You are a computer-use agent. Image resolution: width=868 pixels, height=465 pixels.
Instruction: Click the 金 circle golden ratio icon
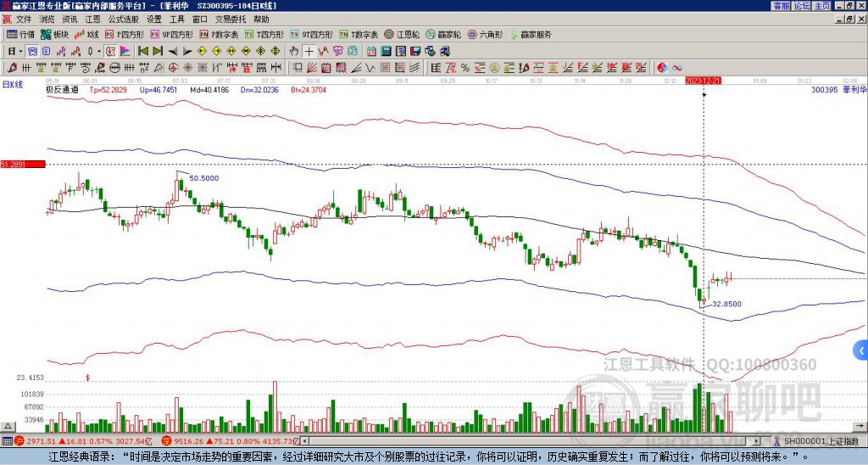[494, 68]
